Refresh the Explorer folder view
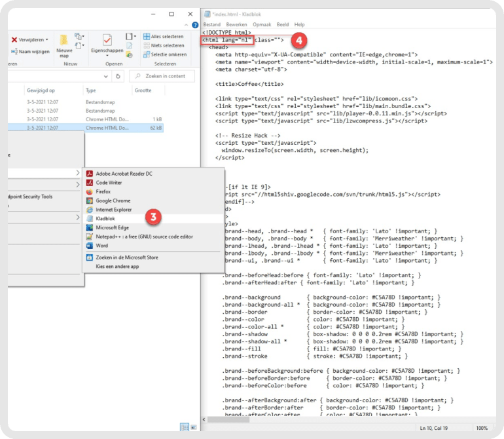Viewport: 504px width, 439px height. pyautogui.click(x=118, y=76)
